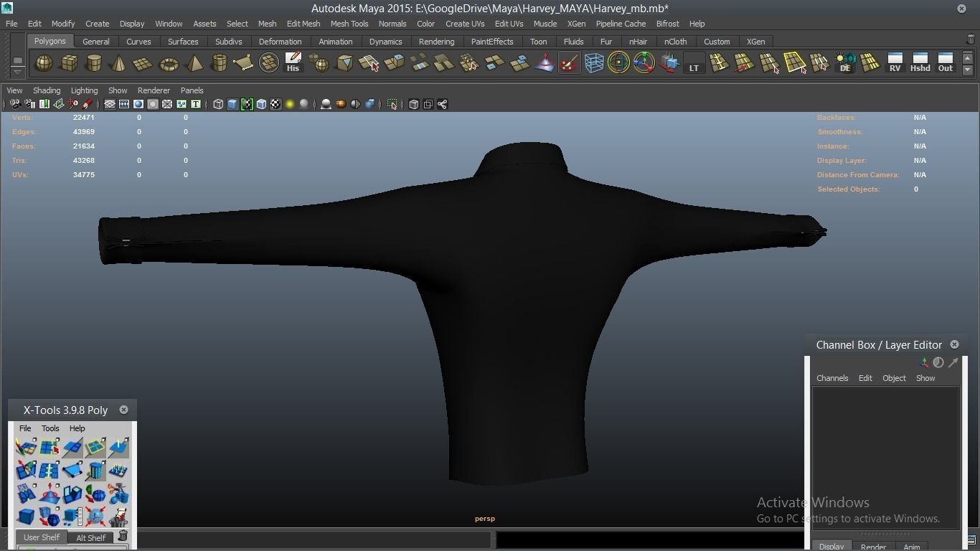Switch to the nCloth shelf tab
This screenshot has height=551, width=980.
coord(676,42)
